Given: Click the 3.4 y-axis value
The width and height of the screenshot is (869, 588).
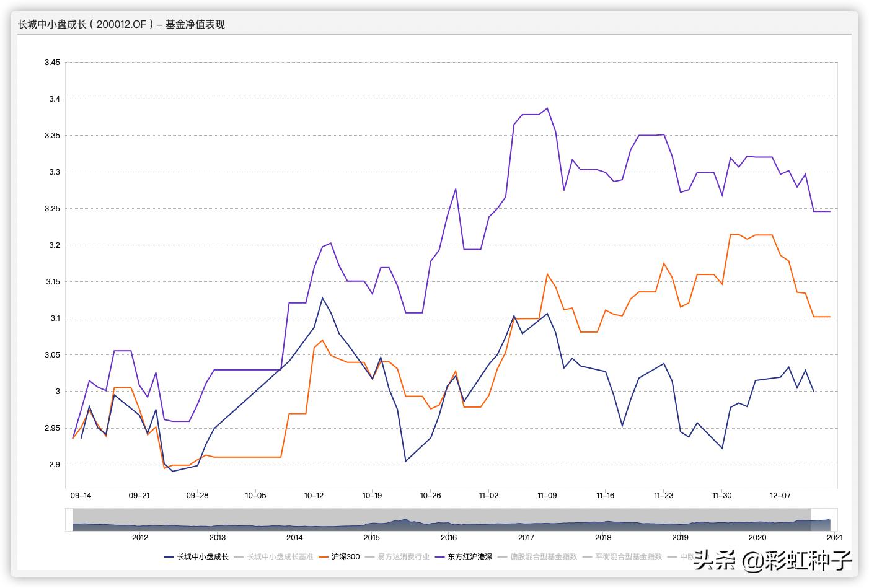Looking at the screenshot, I should 54,99.
